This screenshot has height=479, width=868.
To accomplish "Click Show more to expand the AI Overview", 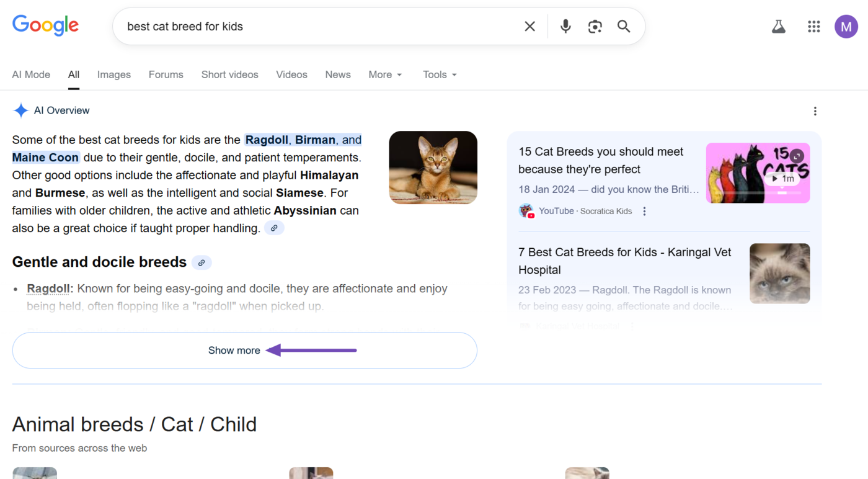I will (x=234, y=350).
